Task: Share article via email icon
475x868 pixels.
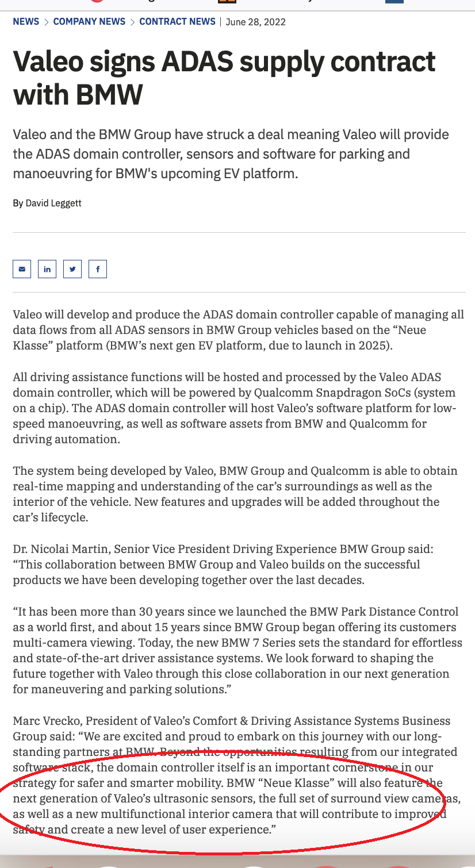Action: point(22,269)
